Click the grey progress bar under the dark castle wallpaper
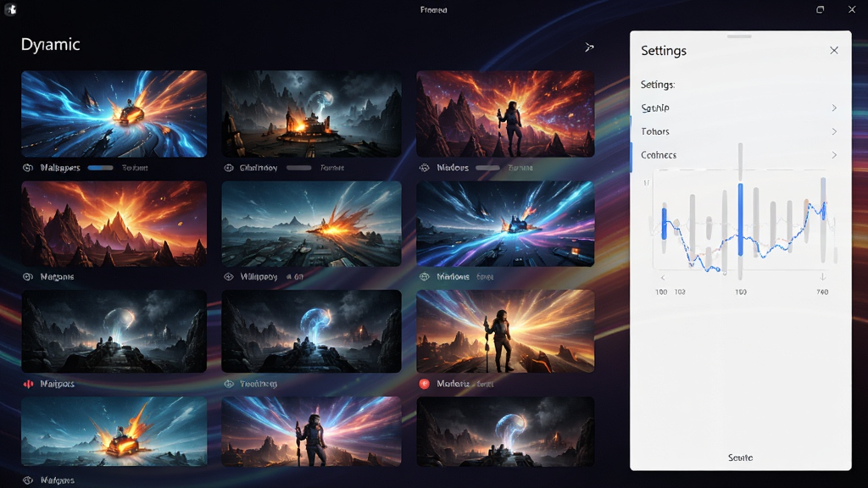Screen dimensions: 868x488 pyautogui.click(x=299, y=168)
